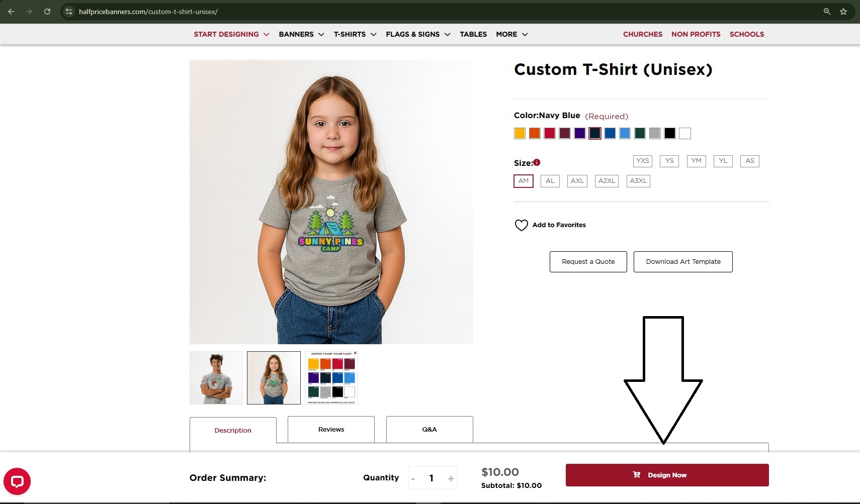Click the Design Now button
This screenshot has width=860, height=504.
[x=667, y=475]
